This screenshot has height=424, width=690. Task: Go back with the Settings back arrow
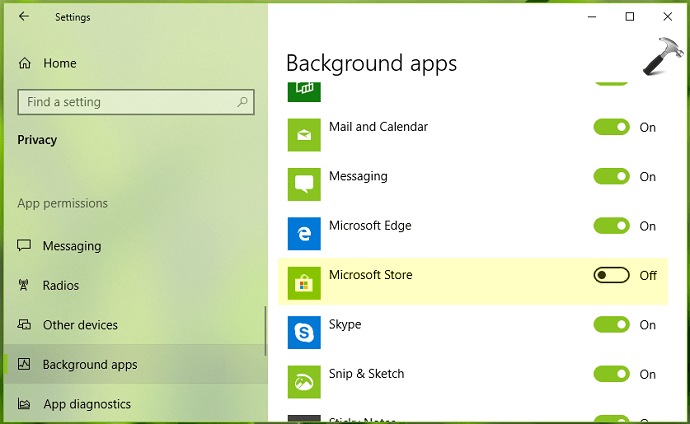[x=24, y=17]
